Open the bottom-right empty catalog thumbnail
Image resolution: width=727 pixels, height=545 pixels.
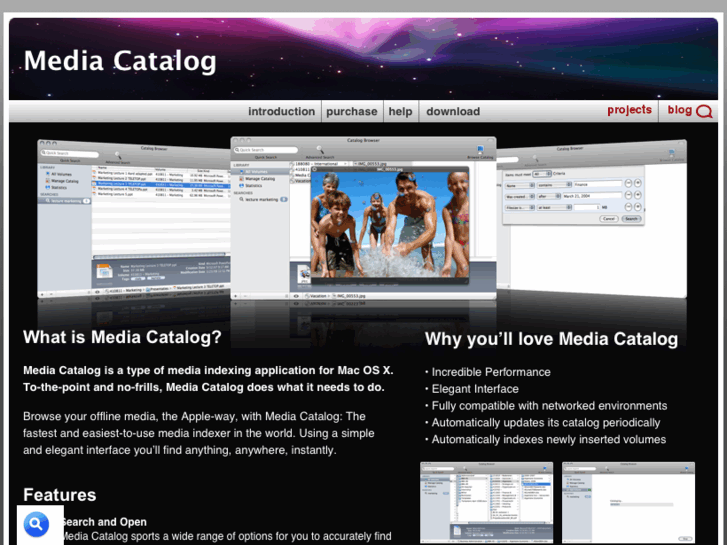628,502
